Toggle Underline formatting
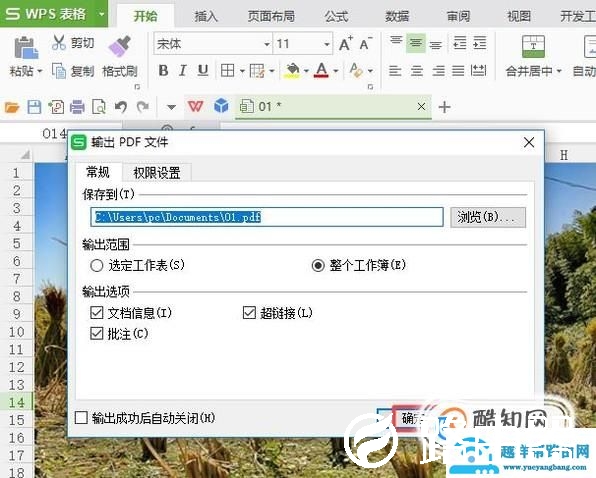 [x=203, y=70]
